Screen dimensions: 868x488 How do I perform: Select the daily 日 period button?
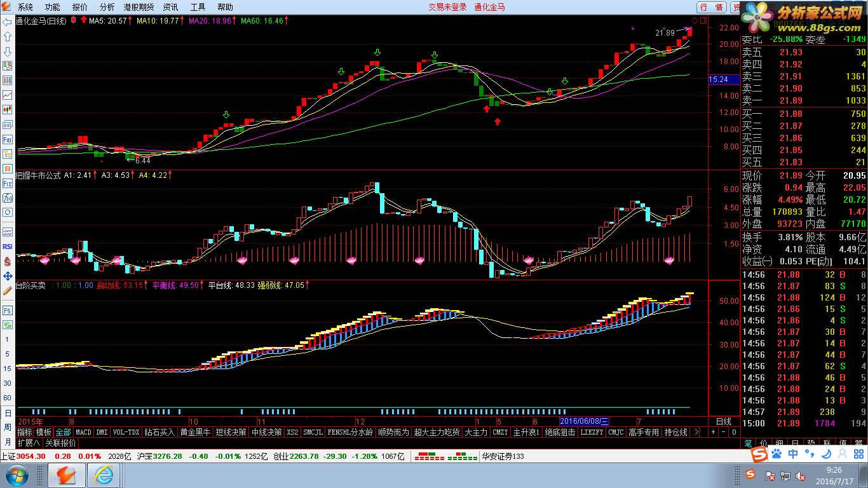pyautogui.click(x=8, y=413)
